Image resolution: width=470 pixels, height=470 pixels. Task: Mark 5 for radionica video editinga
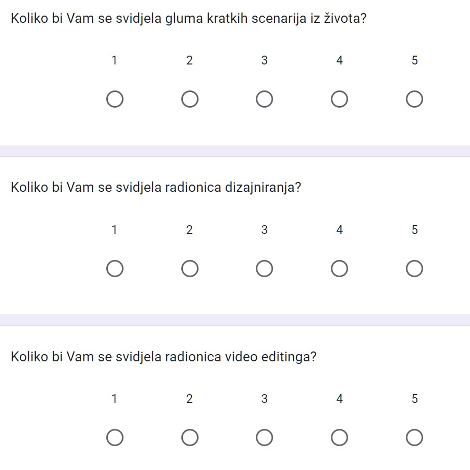pos(414,437)
